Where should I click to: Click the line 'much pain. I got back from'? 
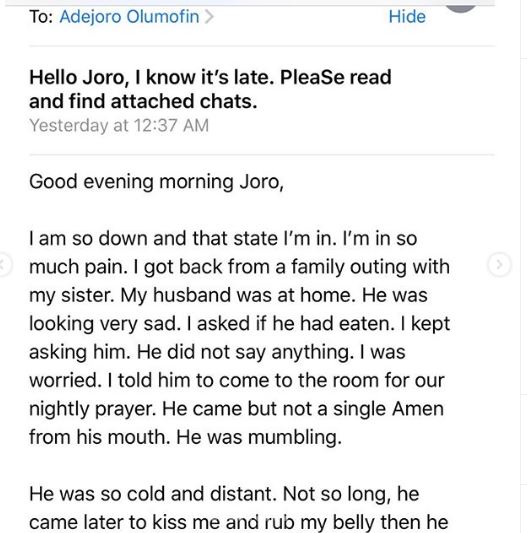click(239, 267)
